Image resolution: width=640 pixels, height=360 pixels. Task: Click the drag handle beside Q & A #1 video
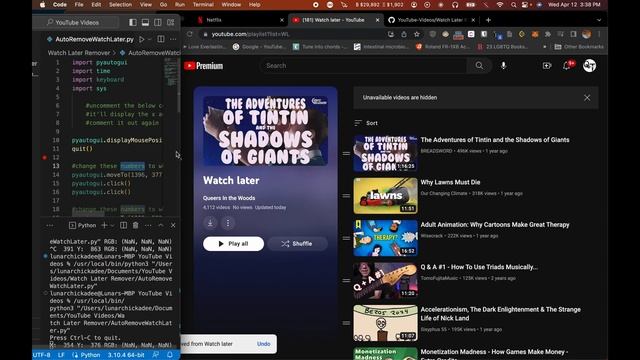(346, 281)
